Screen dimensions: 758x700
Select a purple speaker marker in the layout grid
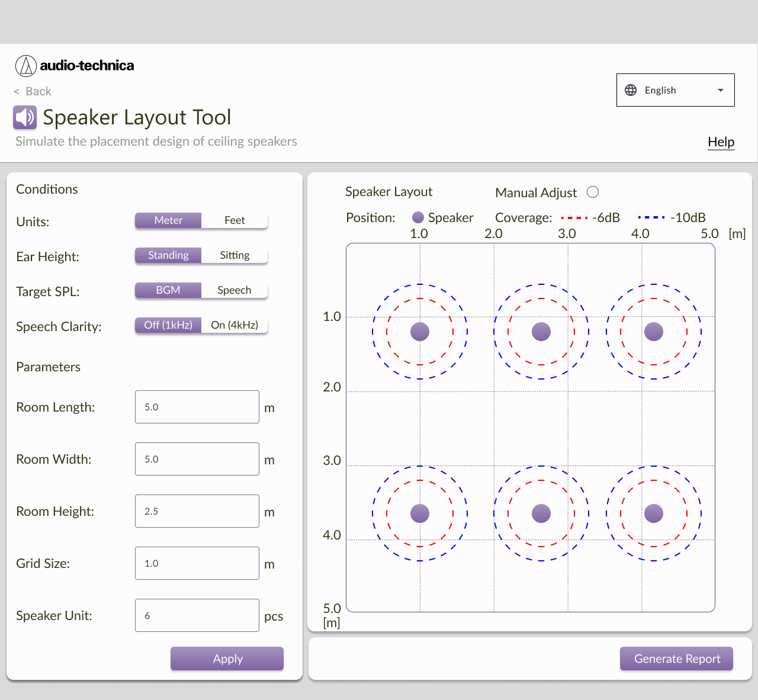[419, 331]
